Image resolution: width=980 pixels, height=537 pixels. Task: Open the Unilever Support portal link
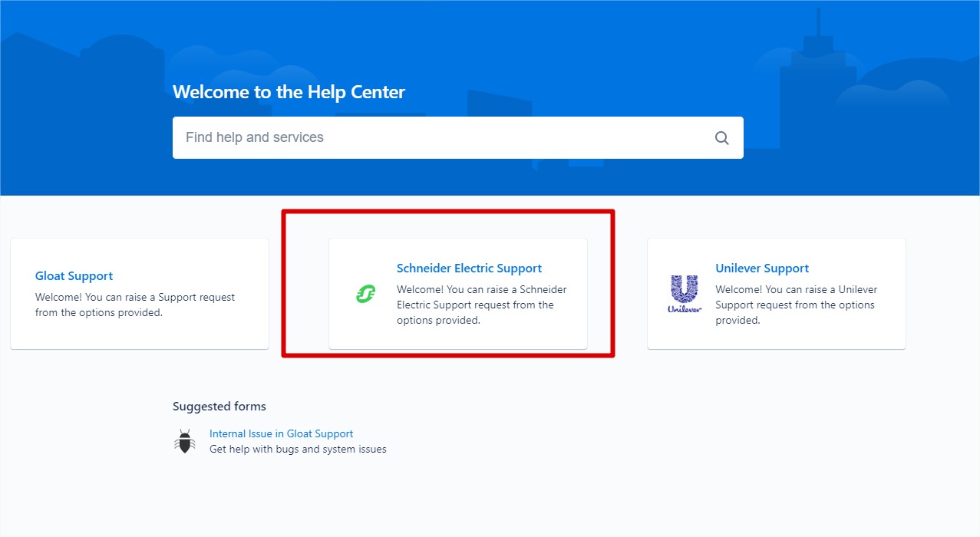pos(762,268)
